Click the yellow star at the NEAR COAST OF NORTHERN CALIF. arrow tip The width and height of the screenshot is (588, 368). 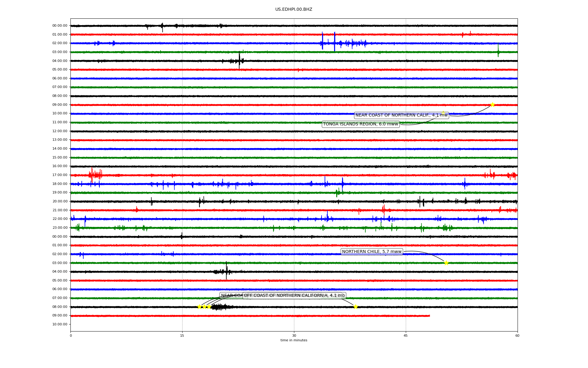point(492,105)
